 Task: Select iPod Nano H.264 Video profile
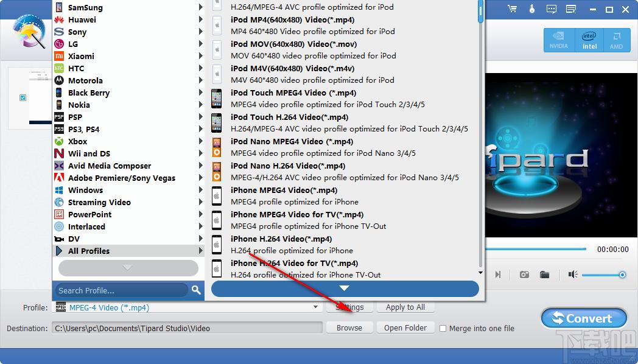click(x=344, y=172)
